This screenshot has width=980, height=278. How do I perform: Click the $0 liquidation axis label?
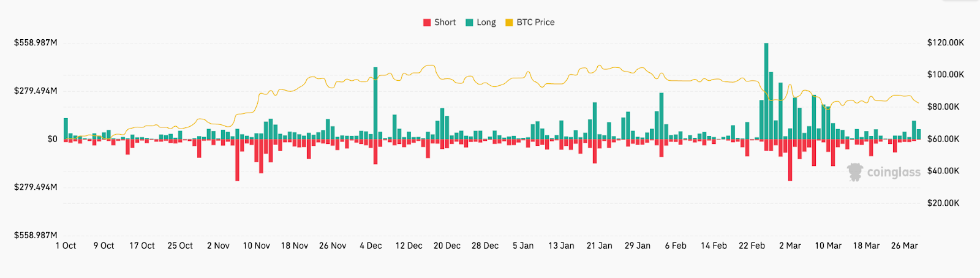[x=53, y=139]
